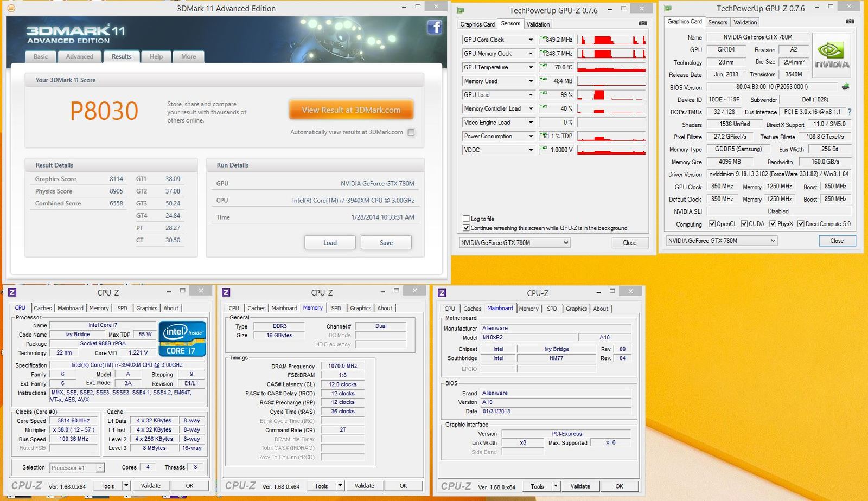Click the Intel Core i7 logo in CPU-Z

[x=182, y=338]
